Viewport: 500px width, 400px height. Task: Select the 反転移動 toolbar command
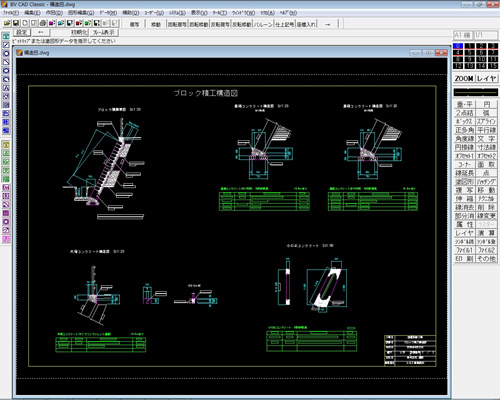[242, 24]
